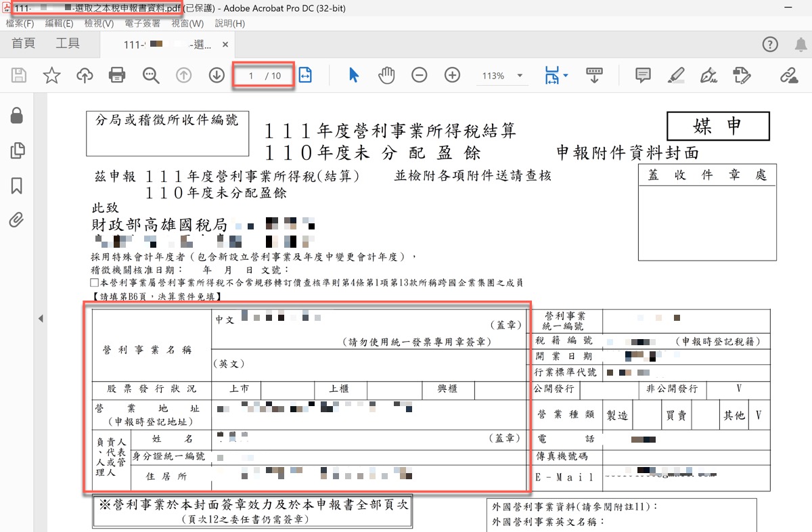Image resolution: width=812 pixels, height=532 pixels.
Task: Select the arrow selection tool
Action: click(x=353, y=76)
